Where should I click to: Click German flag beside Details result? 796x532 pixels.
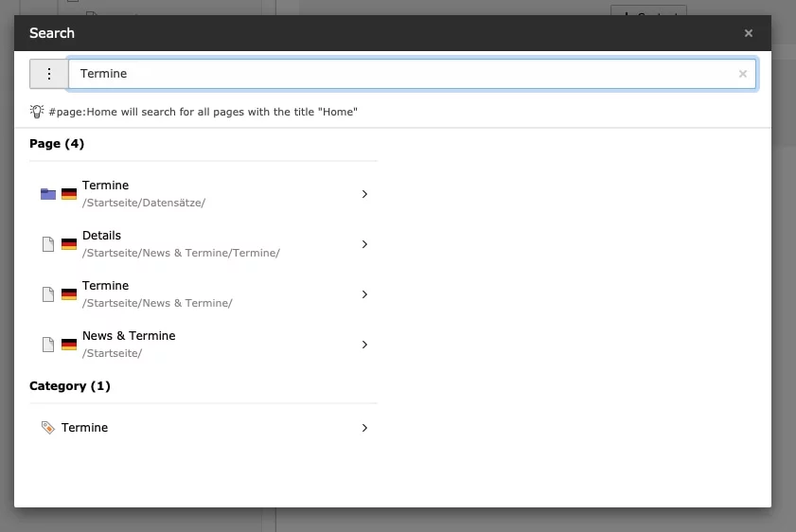pyautogui.click(x=69, y=244)
